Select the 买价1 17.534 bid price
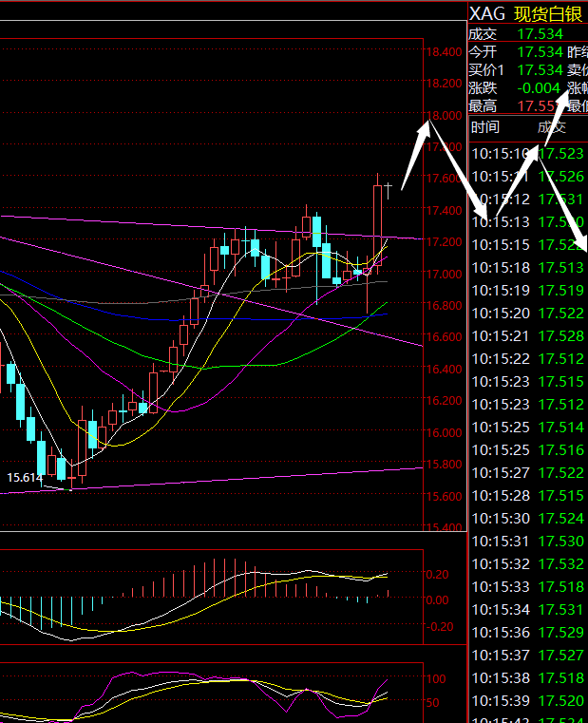Screen dimensions: 588x723 541,70
